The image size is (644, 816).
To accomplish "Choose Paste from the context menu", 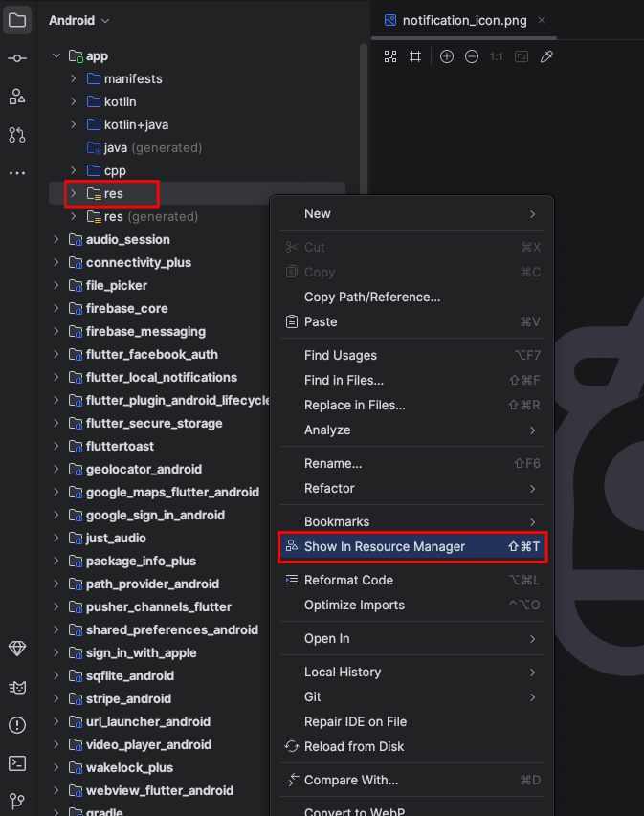I will (411, 322).
